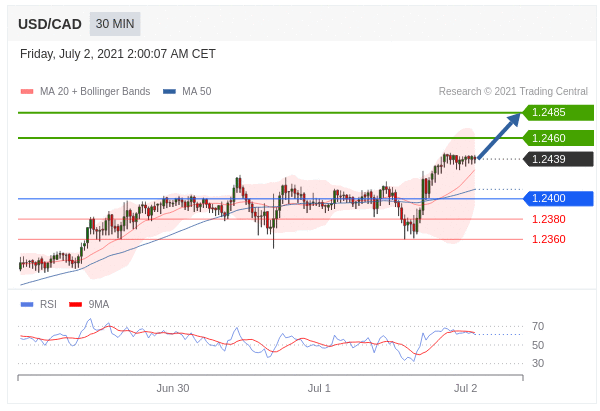600x411 pixels.
Task: Click the blue MA 50 legend marker
Action: tap(169, 92)
